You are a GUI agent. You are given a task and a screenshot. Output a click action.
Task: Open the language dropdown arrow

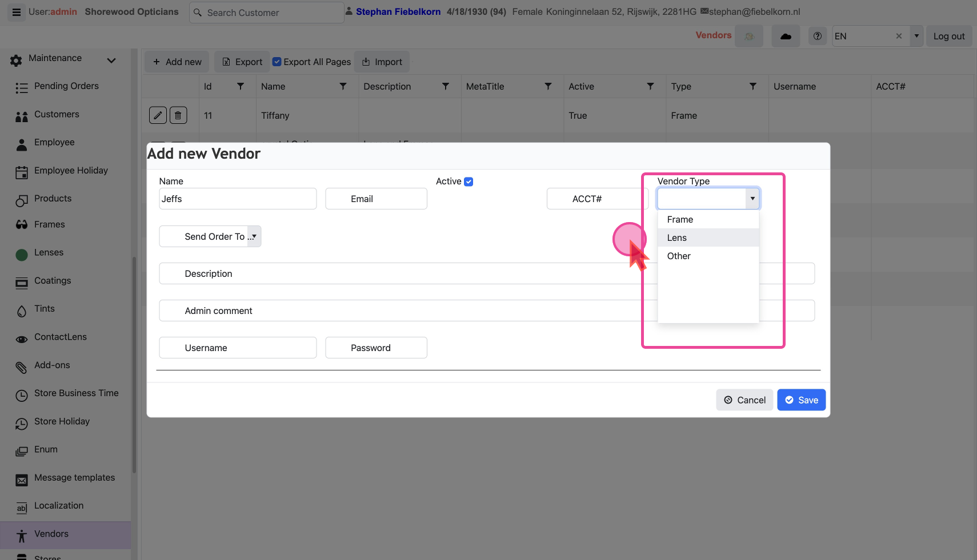(916, 36)
